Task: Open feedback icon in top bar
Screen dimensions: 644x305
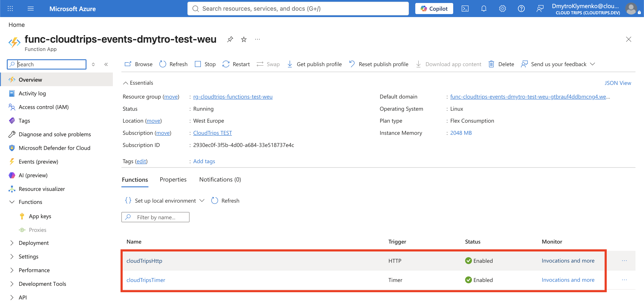Action: (x=540, y=9)
